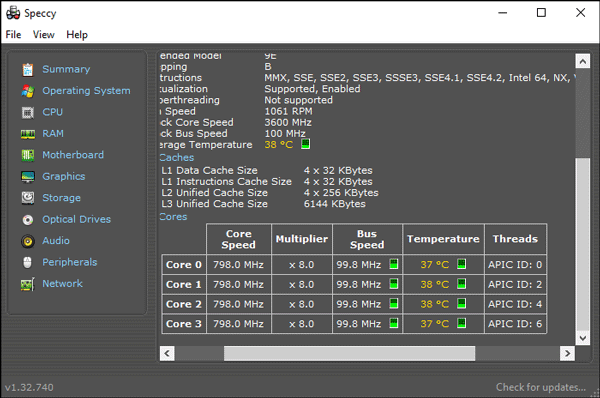Click the CPU chip icon in sidebar
600x398 pixels.
(x=28, y=113)
